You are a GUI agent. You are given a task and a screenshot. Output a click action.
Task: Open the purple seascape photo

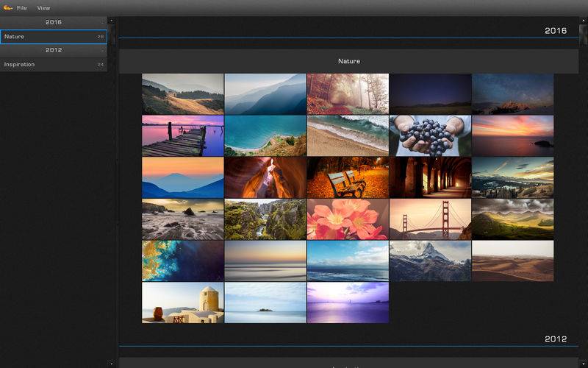(x=348, y=302)
